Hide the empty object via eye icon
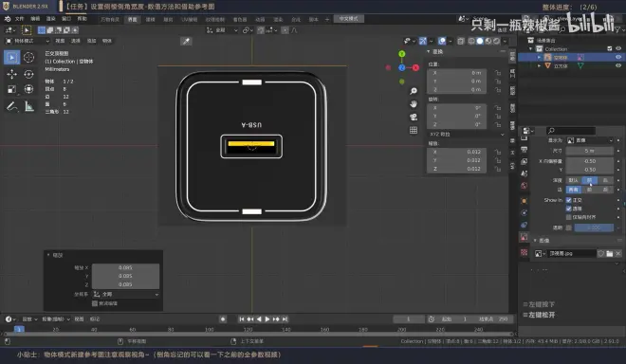The image size is (626, 364). point(618,58)
